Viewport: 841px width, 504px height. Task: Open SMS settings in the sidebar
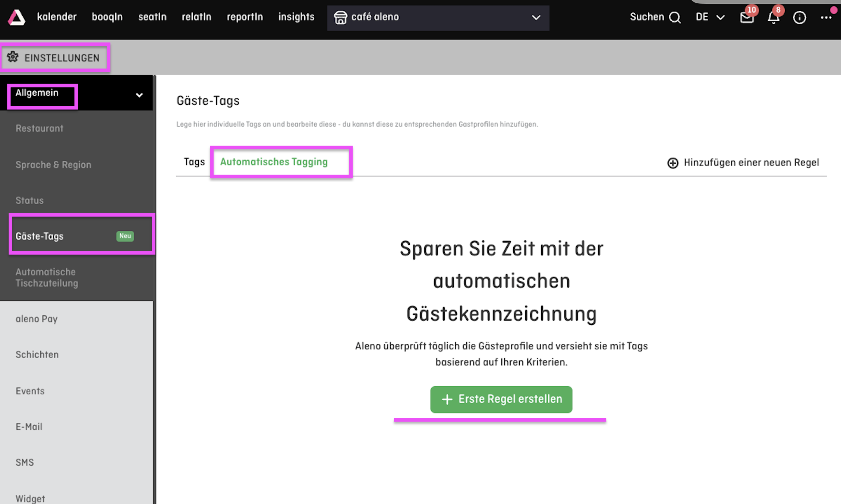(x=24, y=462)
